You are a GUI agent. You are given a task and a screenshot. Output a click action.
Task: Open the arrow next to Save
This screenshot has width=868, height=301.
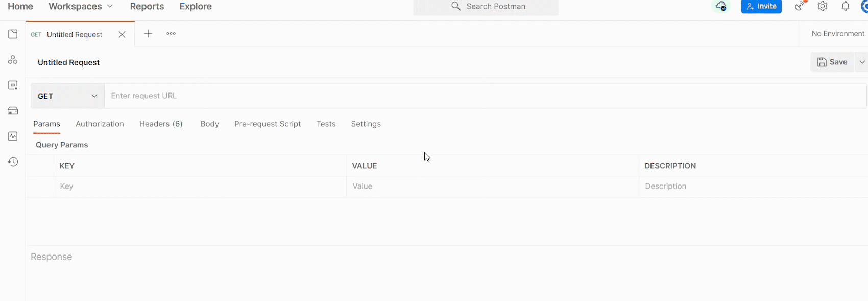point(862,62)
